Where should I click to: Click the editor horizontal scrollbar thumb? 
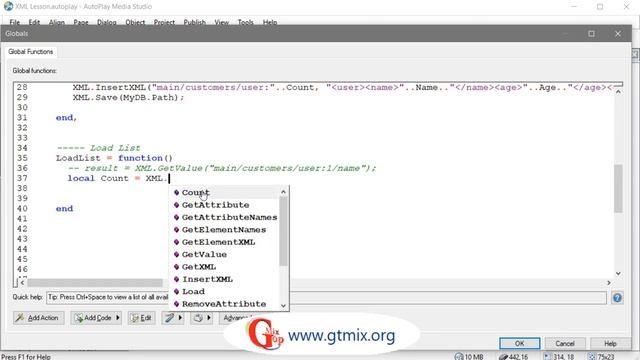point(95,282)
